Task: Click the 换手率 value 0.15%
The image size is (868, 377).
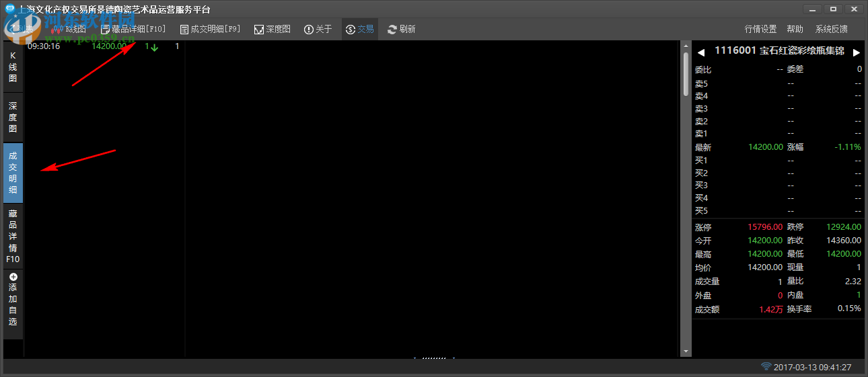Action: click(x=850, y=308)
